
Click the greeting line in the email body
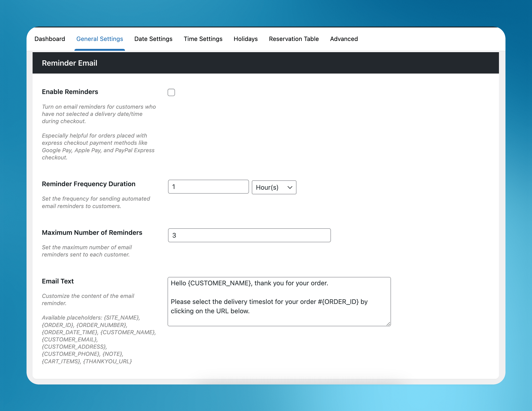(x=249, y=283)
